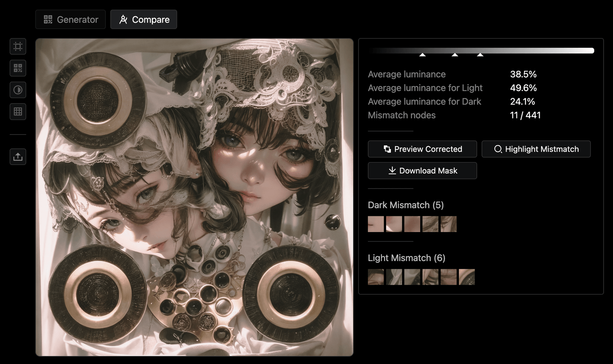The image size is (613, 364).
Task: Click the middle luminance slider handle
Action: click(455, 54)
